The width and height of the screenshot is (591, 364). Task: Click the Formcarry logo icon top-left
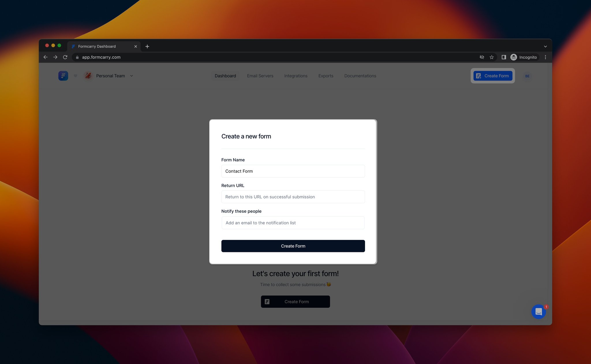tap(63, 76)
